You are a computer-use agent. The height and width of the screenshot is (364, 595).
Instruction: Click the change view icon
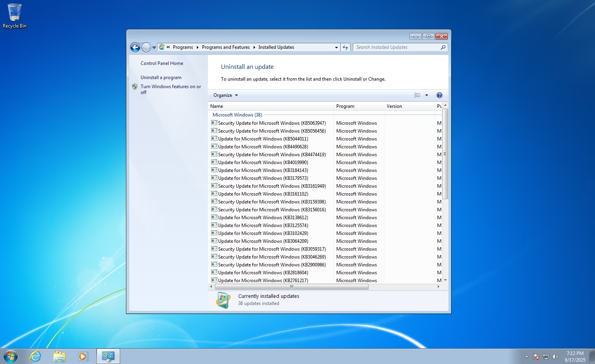pyautogui.click(x=417, y=95)
